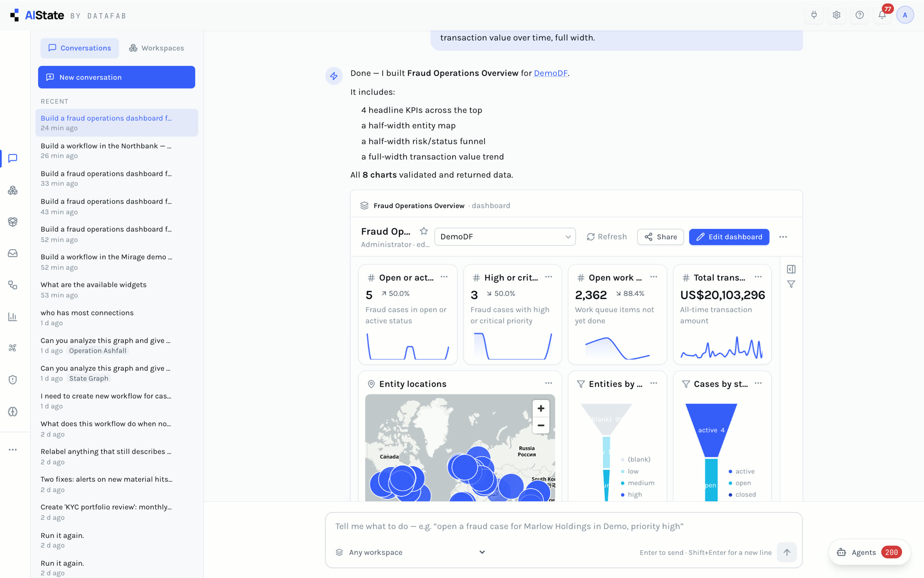Click the message input field

564,526
